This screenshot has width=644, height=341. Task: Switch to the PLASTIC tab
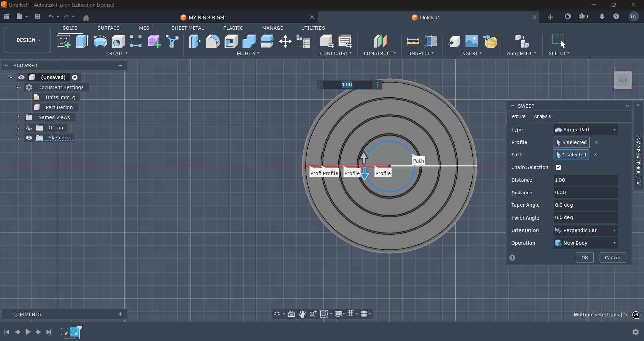click(233, 28)
